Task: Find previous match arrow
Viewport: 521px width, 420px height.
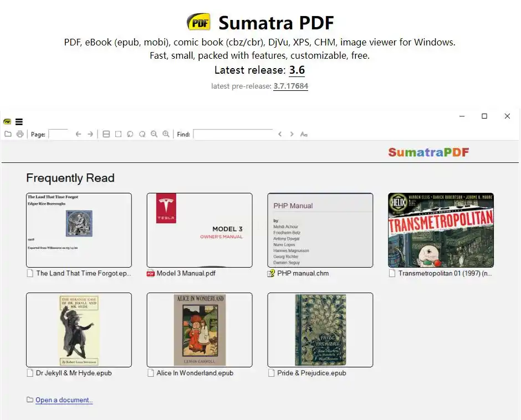Action: pos(280,134)
